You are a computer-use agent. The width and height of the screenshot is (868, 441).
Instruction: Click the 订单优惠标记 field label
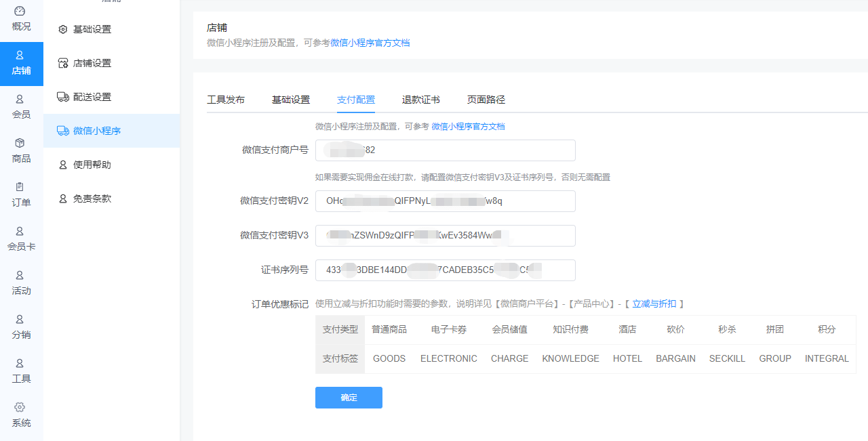click(280, 304)
